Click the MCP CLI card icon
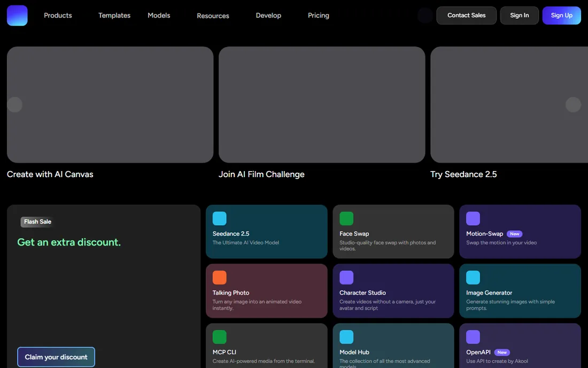The height and width of the screenshot is (368, 588). [x=219, y=337]
